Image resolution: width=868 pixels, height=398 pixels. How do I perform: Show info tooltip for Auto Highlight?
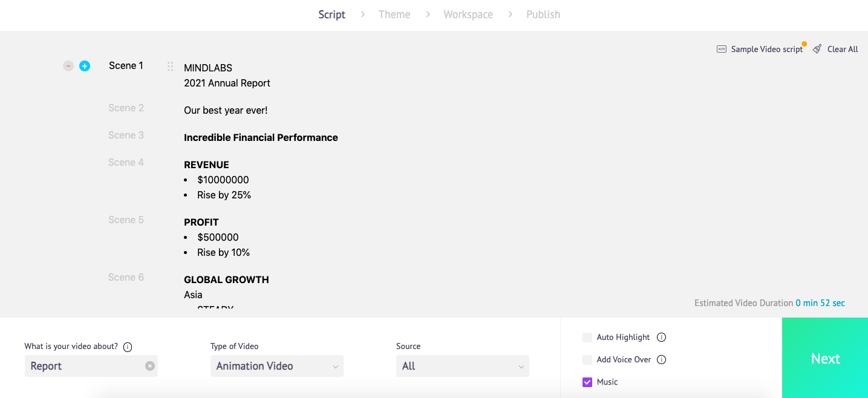coord(662,338)
